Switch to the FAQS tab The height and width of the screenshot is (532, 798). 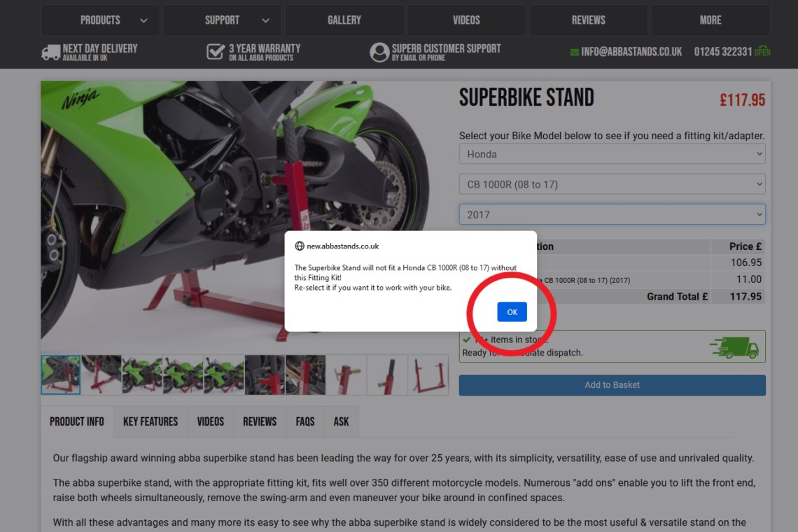coord(305,421)
